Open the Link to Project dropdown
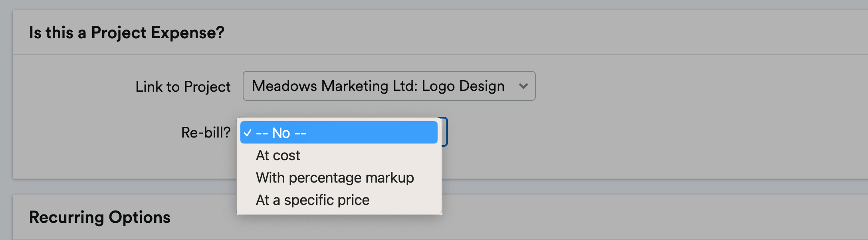The width and height of the screenshot is (868, 240). click(389, 86)
